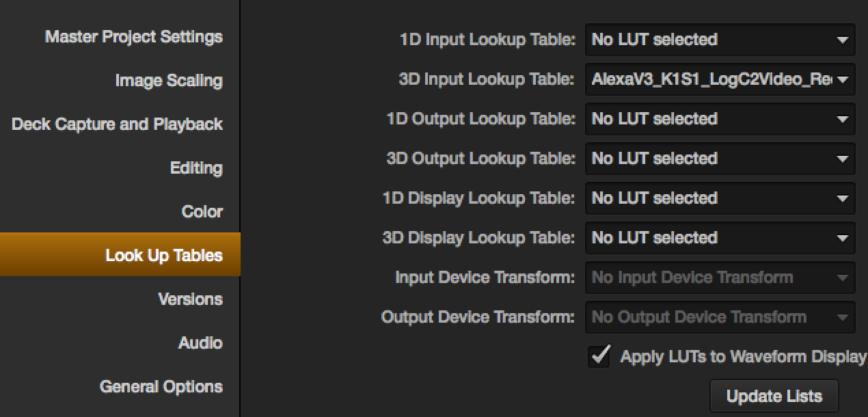Open General Options section
Viewport: 868px width, 417px height.
(x=161, y=387)
